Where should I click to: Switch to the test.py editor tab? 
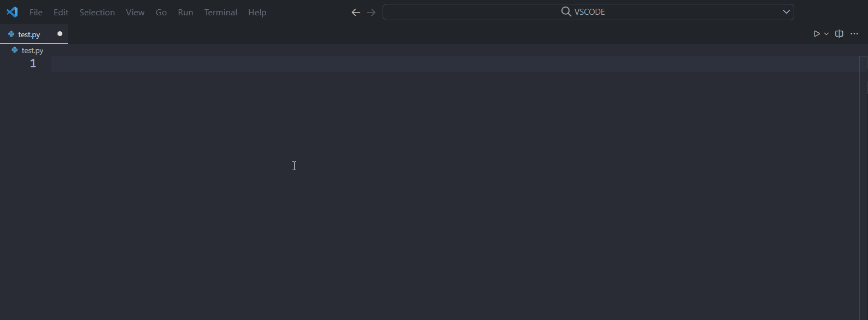(x=34, y=34)
